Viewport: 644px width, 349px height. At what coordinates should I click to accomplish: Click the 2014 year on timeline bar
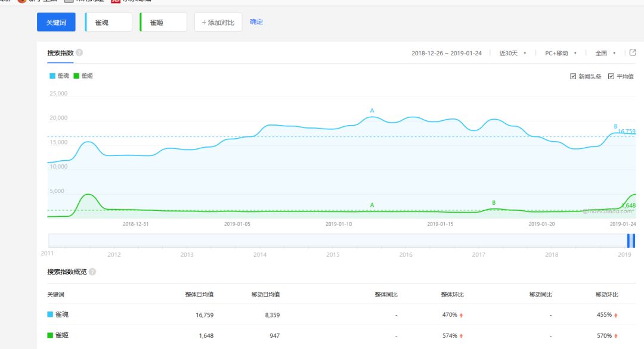[260, 255]
